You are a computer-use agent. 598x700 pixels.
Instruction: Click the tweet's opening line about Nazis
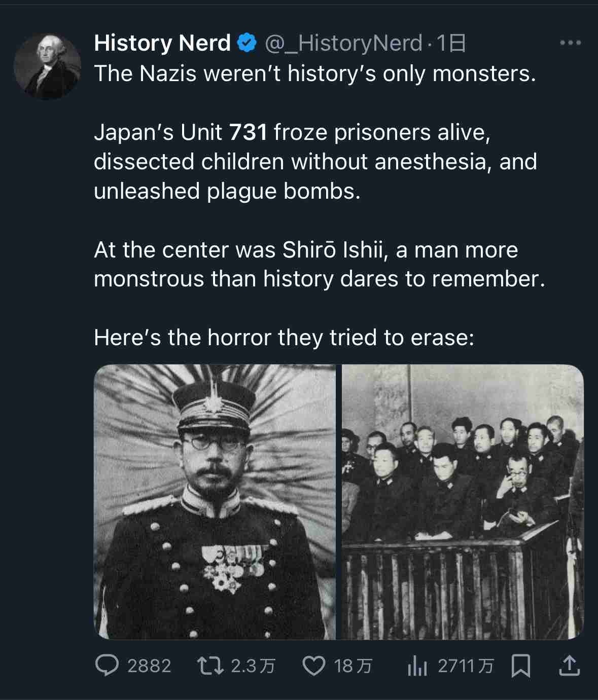314,73
